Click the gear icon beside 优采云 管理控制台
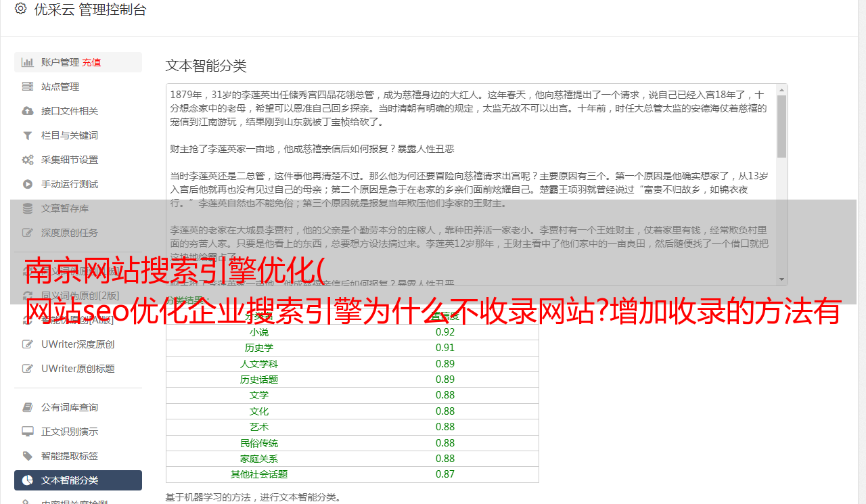 20,9
